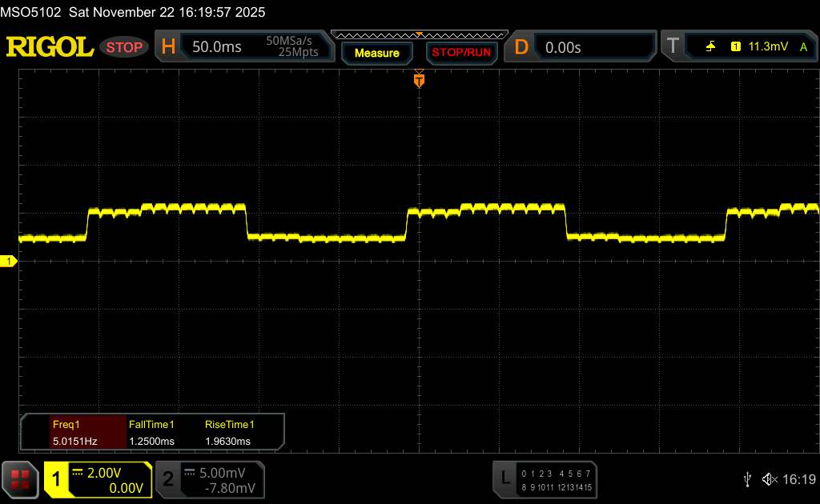
Task: Select the orange D delay label
Action: click(x=521, y=47)
